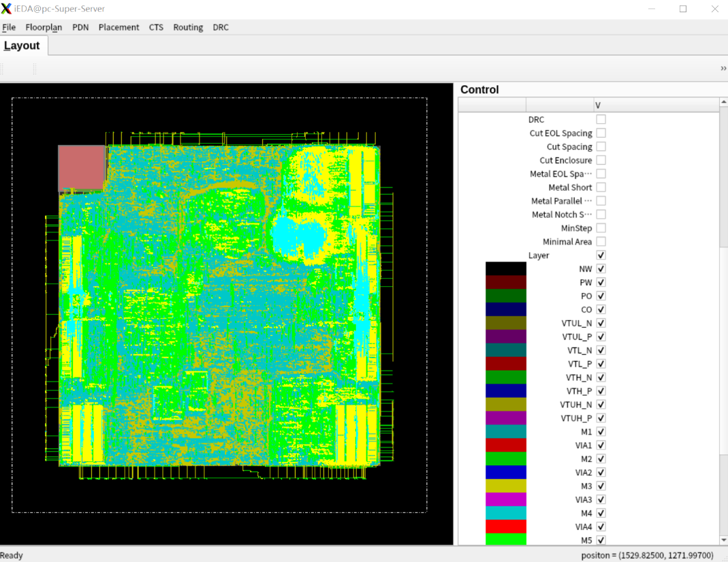Click the VIA3 magenta color swatch

506,499
